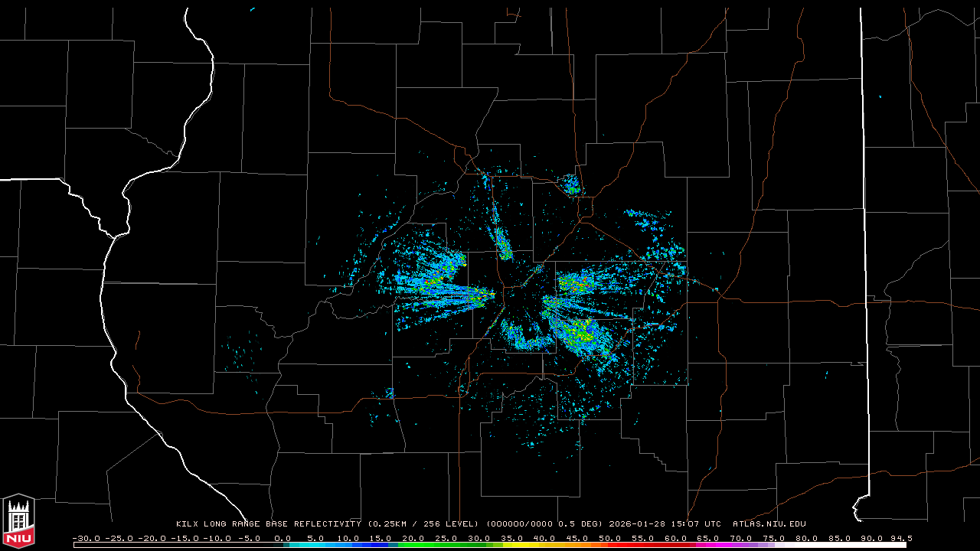Click the 0.25KM / 256 LEVEL resolution text
Image resolution: width=980 pixels, height=551 pixels.
[x=423, y=524]
